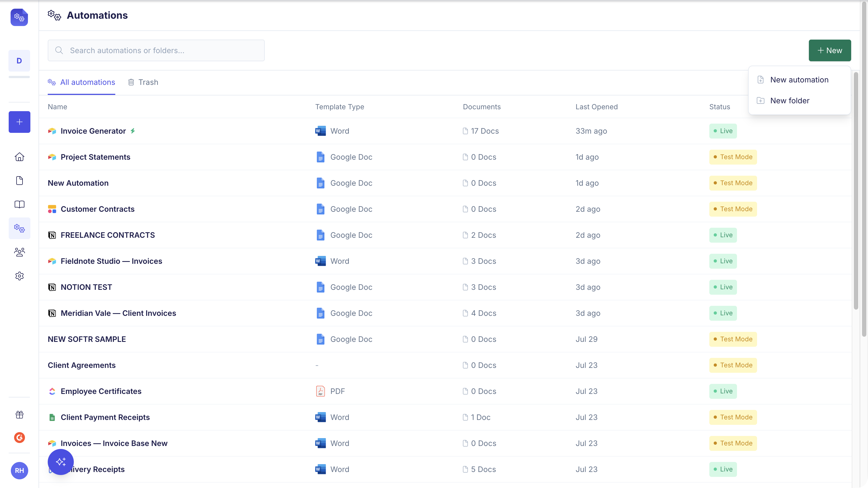Image resolution: width=868 pixels, height=488 pixels.
Task: Click the G2 review icon in sidebar
Action: point(19,438)
